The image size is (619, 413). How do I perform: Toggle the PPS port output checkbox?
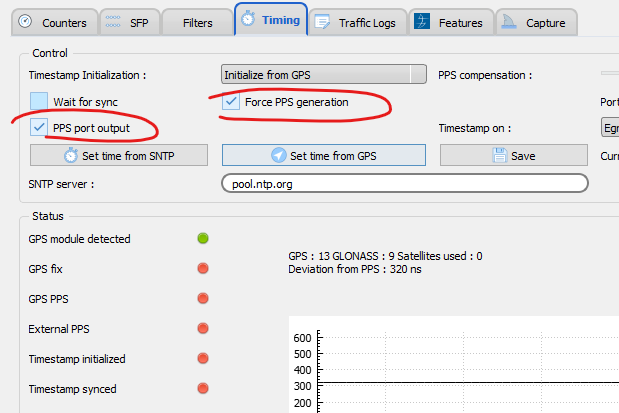click(x=39, y=127)
